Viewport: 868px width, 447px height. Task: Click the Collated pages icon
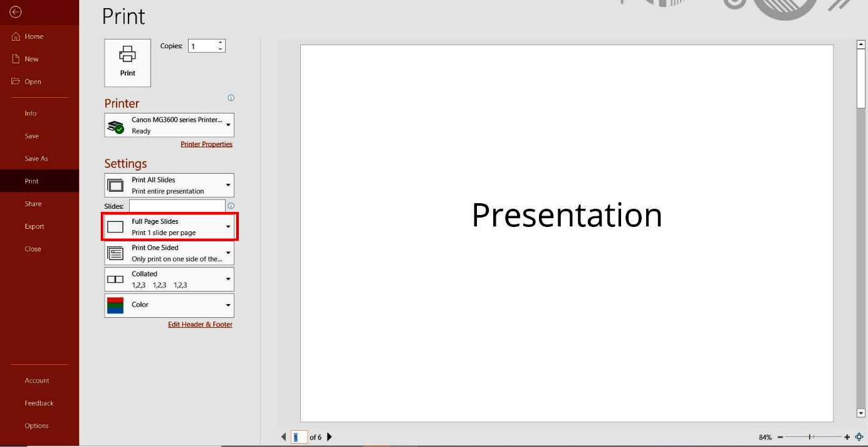pos(115,278)
